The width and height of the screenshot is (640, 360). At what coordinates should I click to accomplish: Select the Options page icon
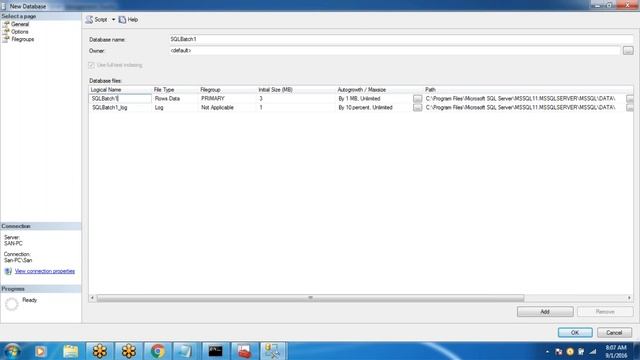(6, 31)
